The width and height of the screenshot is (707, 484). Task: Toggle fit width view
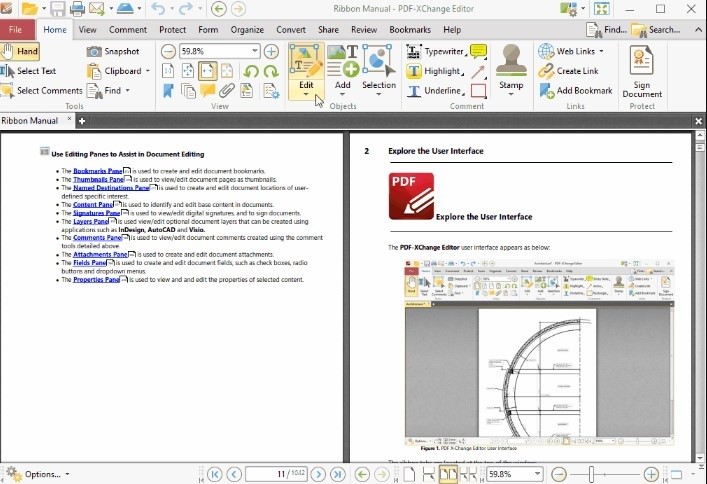pyautogui.click(x=207, y=71)
